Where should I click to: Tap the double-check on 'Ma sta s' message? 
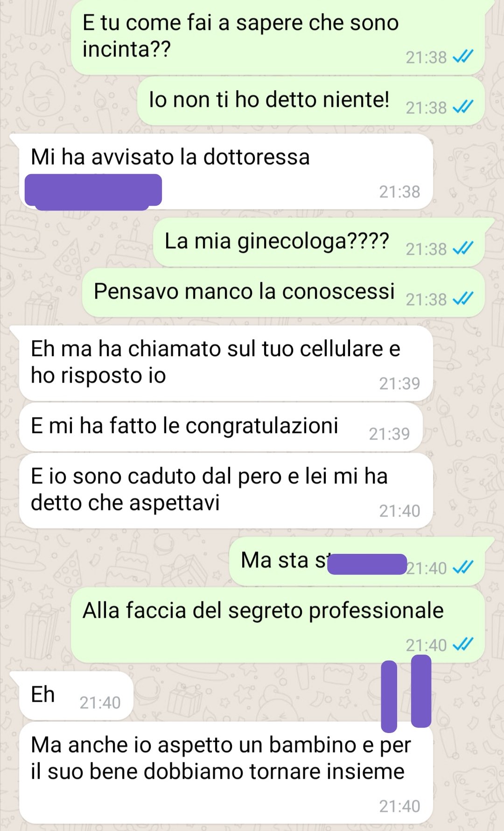pos(463,568)
